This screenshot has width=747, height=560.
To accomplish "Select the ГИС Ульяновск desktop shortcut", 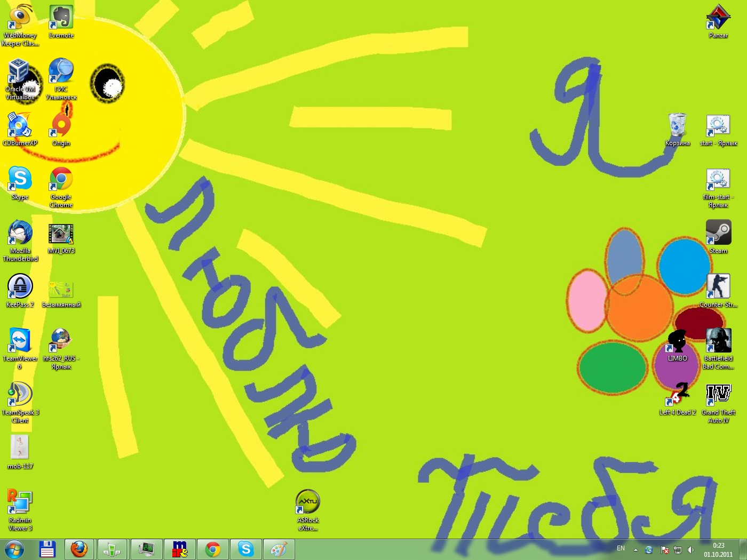I will pos(61,79).
